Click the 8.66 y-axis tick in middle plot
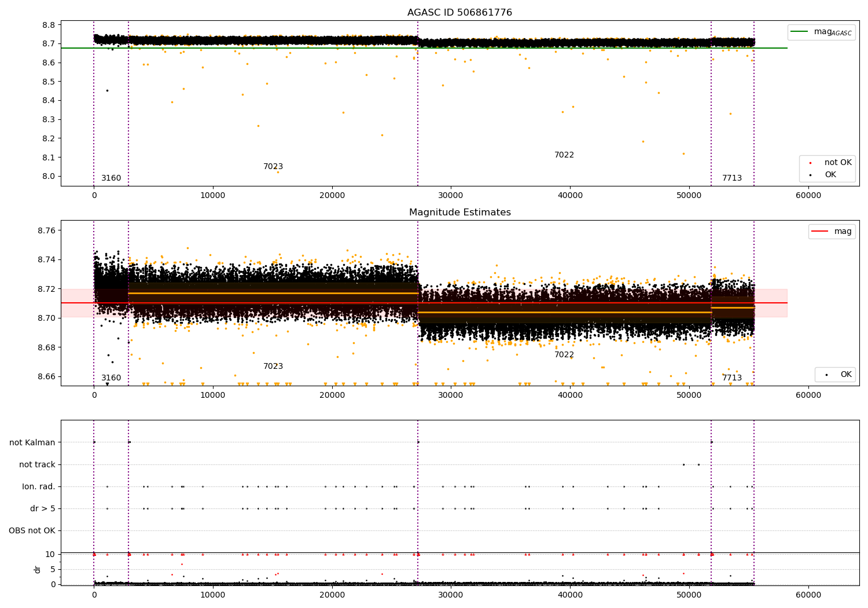The image size is (868, 608). [46, 377]
